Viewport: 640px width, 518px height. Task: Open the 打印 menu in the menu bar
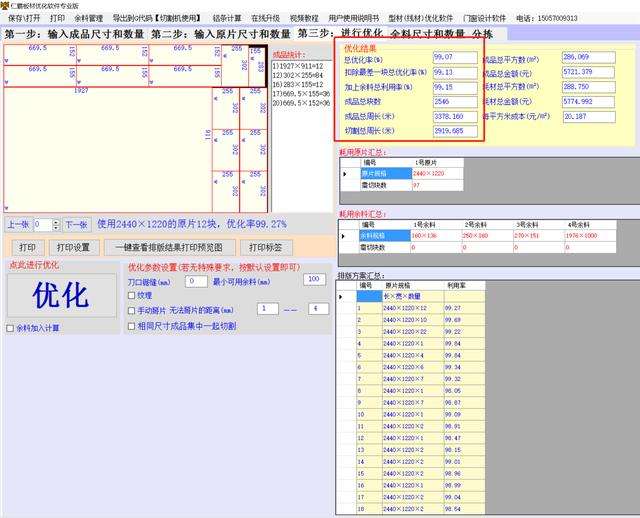click(x=58, y=18)
